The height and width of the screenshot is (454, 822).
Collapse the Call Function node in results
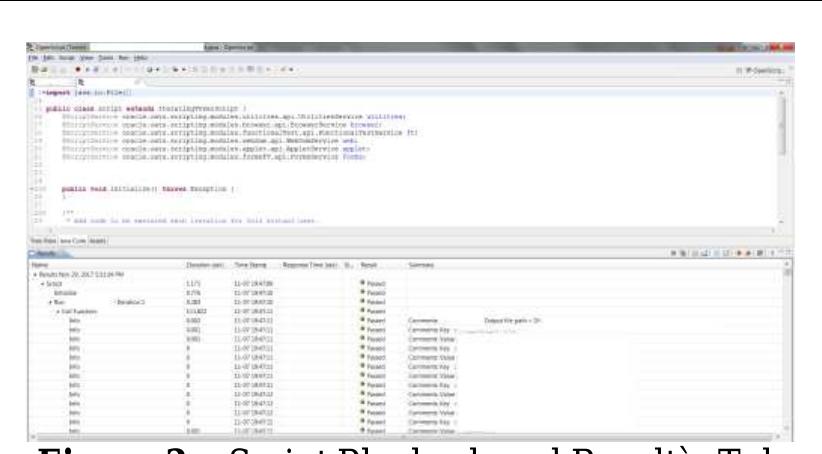(58, 311)
